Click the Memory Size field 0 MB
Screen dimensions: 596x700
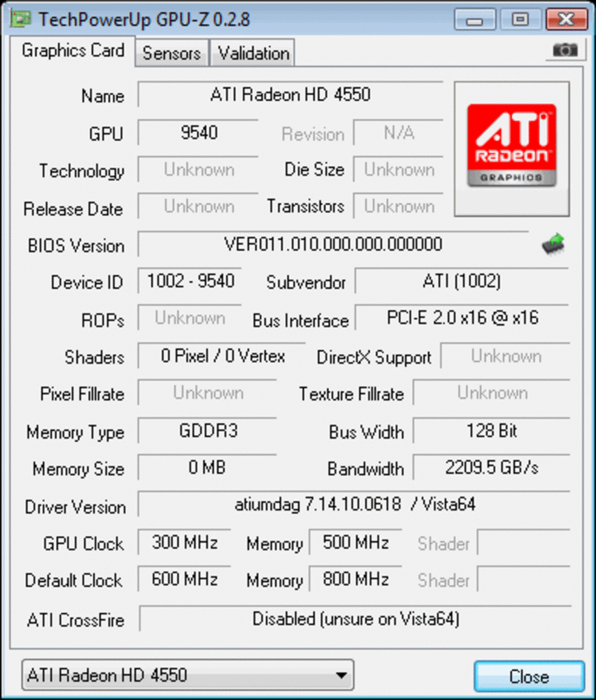pos(208,468)
